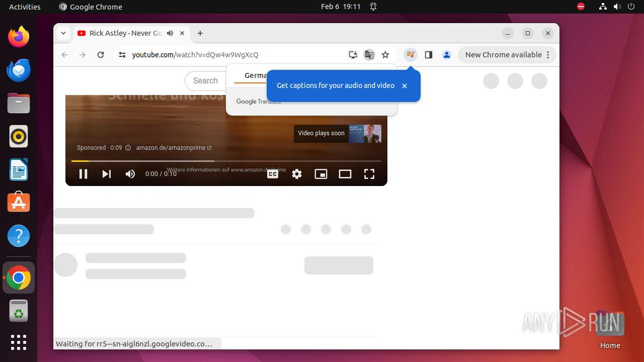Close the Rick Astley tab
Image resolution: width=644 pixels, height=362 pixels.
(182, 33)
